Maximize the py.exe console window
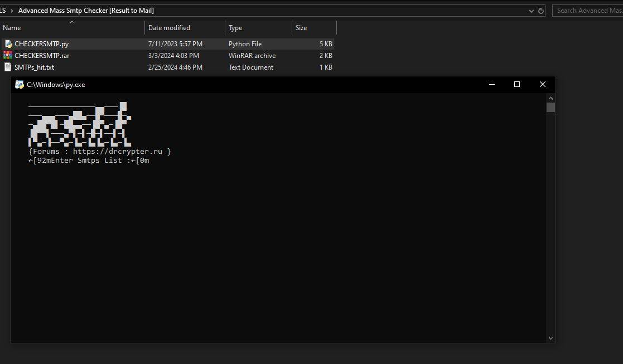Viewport: 623px width, 364px height. point(517,84)
